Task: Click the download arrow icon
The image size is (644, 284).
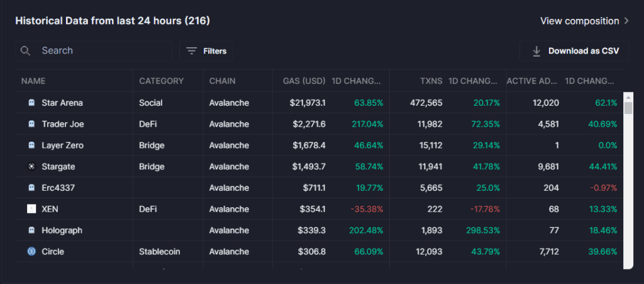Action: (536, 51)
